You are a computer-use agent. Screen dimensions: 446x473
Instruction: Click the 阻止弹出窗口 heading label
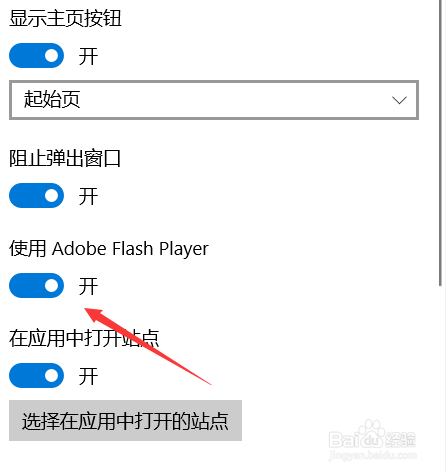65,158
